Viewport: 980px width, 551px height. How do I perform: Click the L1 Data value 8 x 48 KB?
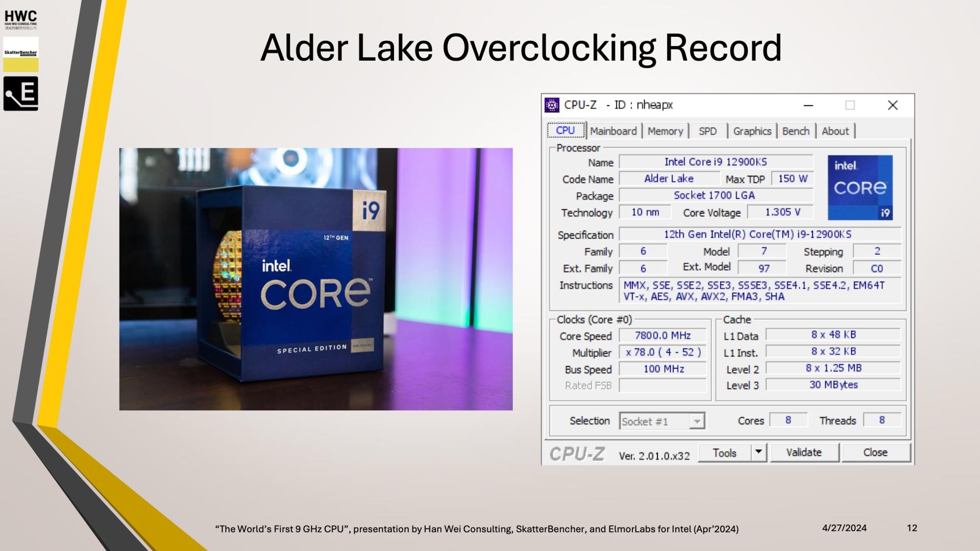[834, 335]
